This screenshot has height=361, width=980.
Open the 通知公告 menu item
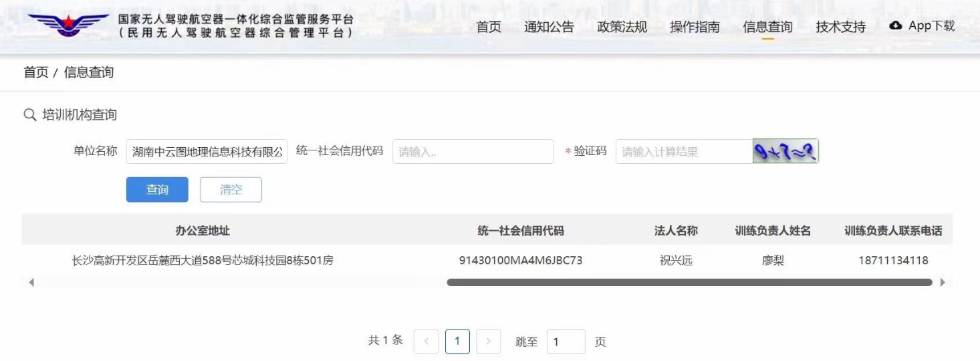549,27
